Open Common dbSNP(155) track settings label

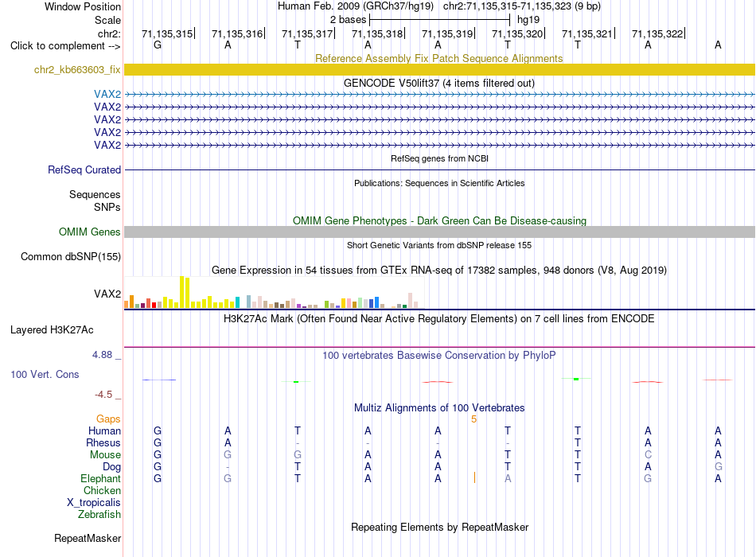71,256
